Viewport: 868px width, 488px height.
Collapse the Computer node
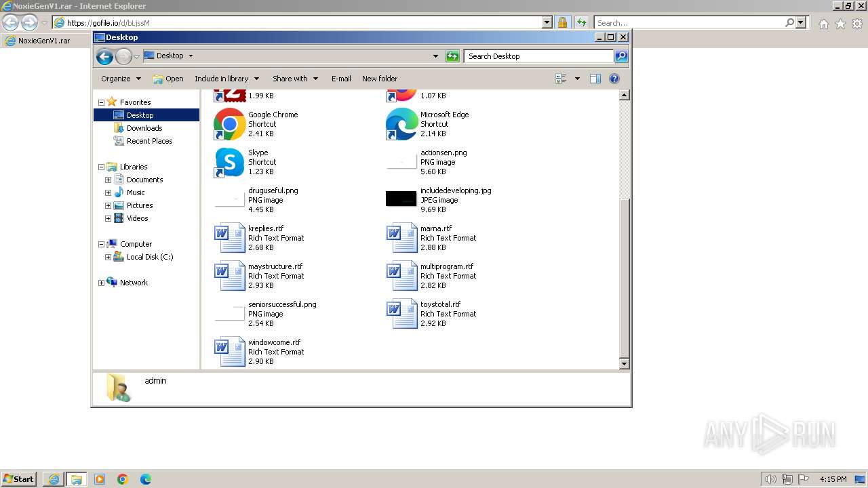pyautogui.click(x=102, y=245)
